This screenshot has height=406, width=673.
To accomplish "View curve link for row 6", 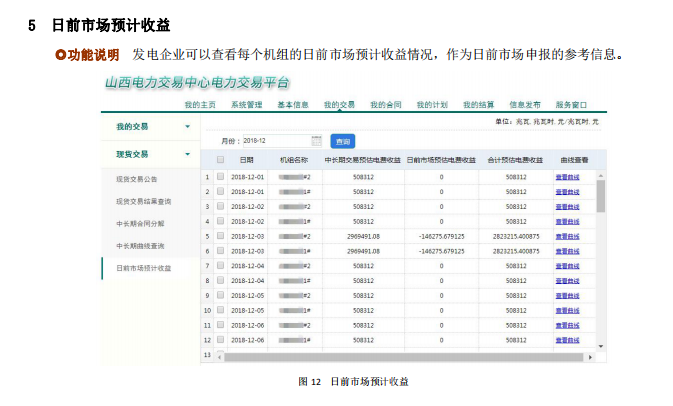I will click(x=567, y=251).
